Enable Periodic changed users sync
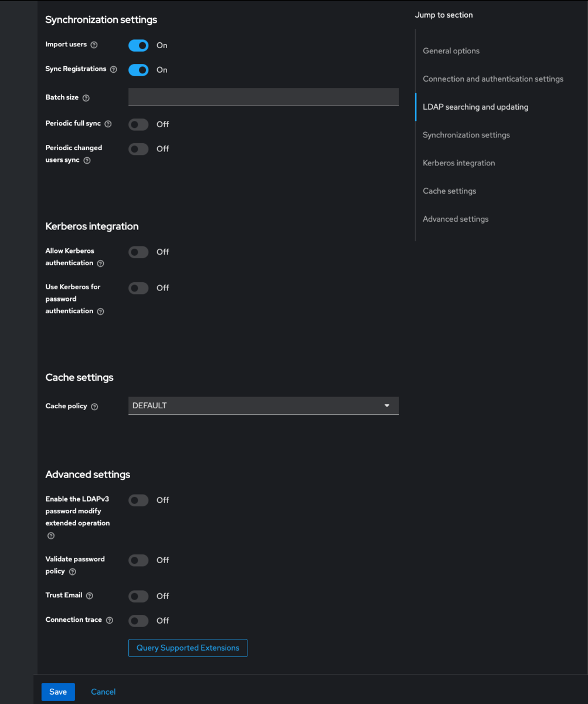 [x=138, y=149]
